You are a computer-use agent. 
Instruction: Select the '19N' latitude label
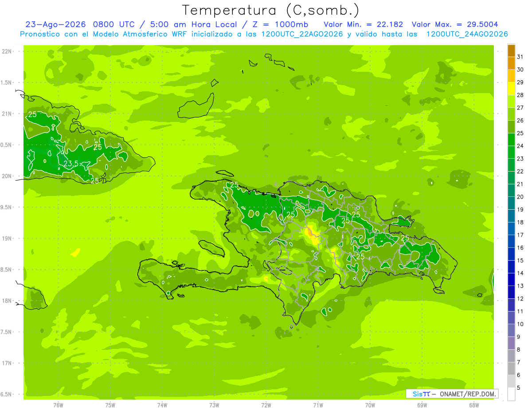[x=7, y=238]
